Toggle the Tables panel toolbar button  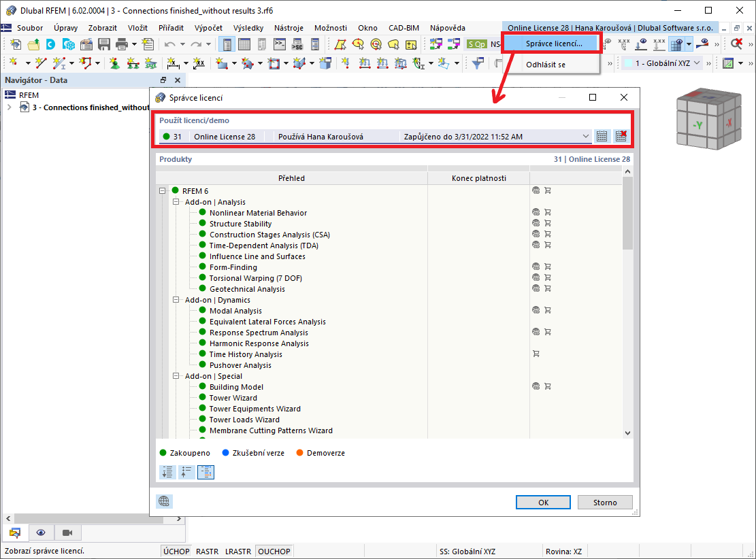pos(244,45)
